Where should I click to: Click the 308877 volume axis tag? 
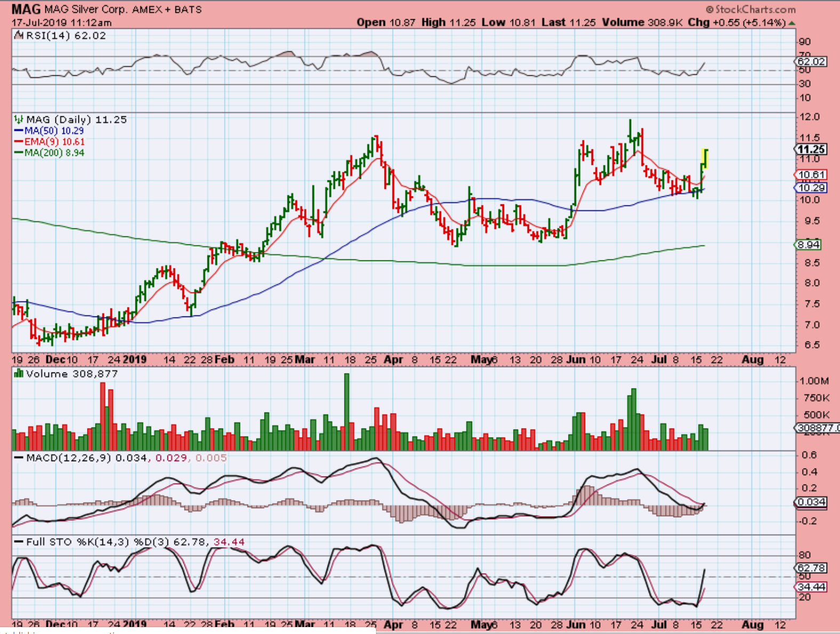818,427
